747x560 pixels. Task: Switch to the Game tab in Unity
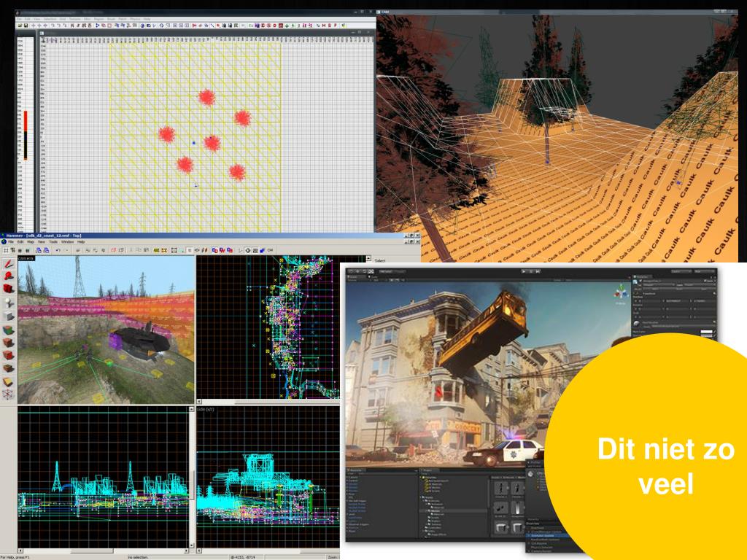pyautogui.click(x=374, y=276)
